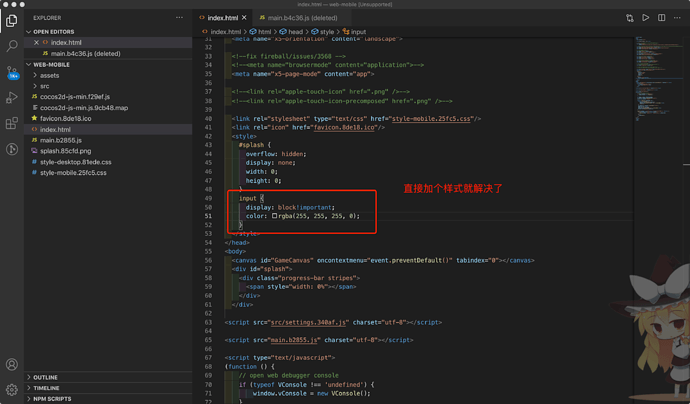Expand the src folder

pos(44,86)
